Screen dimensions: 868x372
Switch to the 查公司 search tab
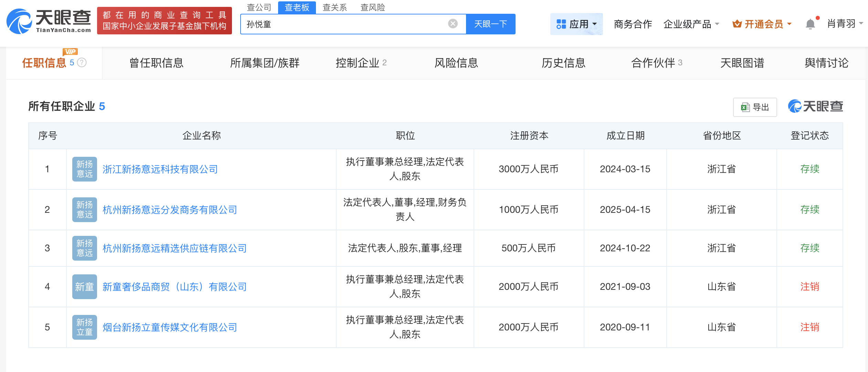tap(259, 7)
